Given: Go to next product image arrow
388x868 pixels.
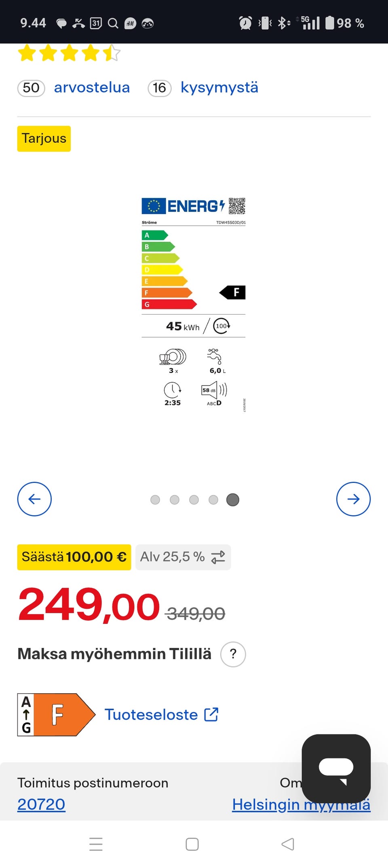Looking at the screenshot, I should click(353, 499).
